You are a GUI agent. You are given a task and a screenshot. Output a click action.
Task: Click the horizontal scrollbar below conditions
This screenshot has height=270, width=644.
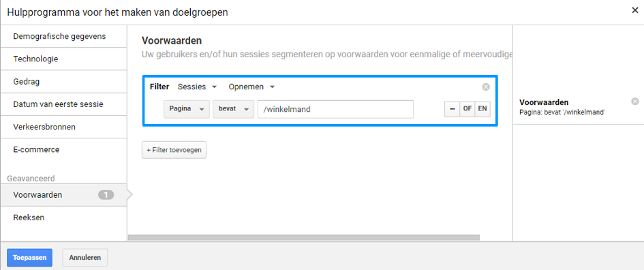304,237
